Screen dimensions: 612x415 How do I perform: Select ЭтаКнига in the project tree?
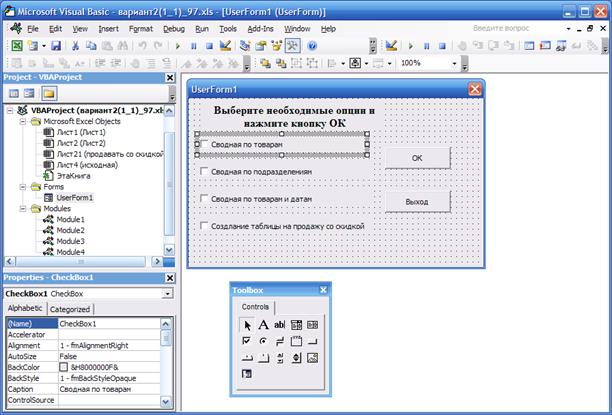pos(74,176)
